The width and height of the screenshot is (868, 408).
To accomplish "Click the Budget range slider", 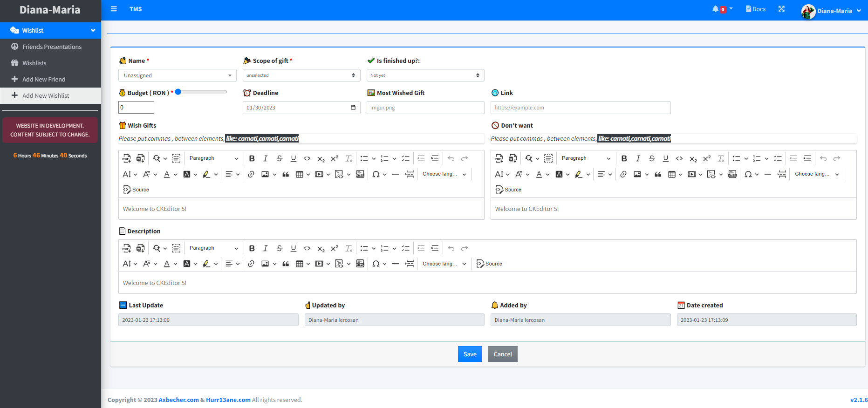I will coord(201,92).
